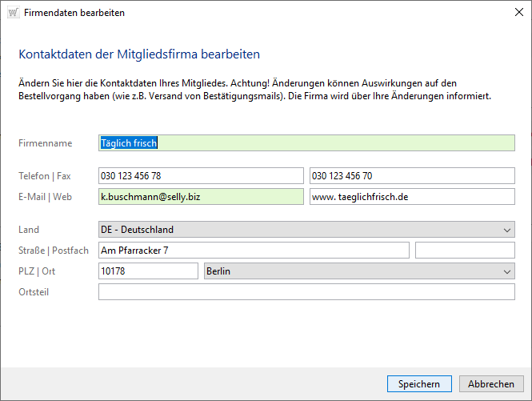This screenshot has width=532, height=401.
Task: Click the Firmenname field with Täglich frisch
Action: (x=306, y=143)
